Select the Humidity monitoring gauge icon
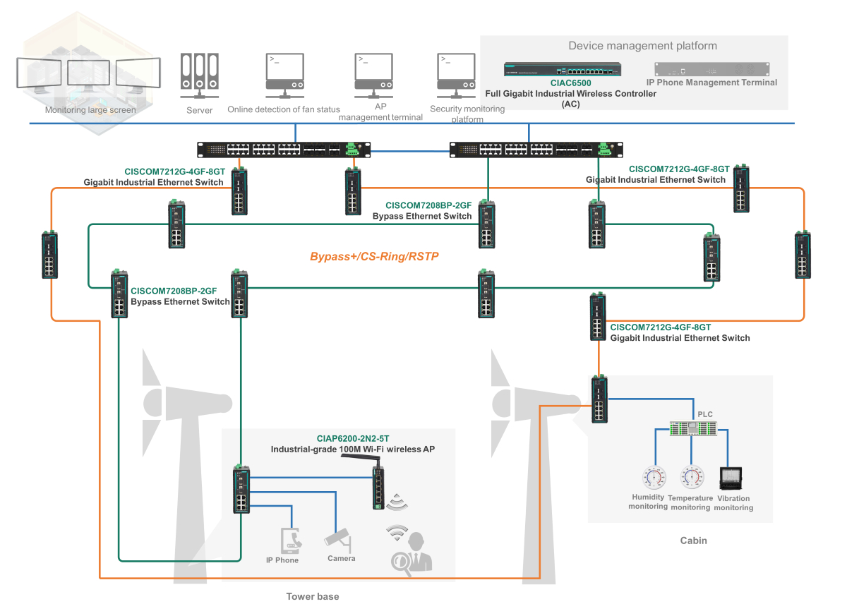Viewport: 847px width, 616px height. 654,478
